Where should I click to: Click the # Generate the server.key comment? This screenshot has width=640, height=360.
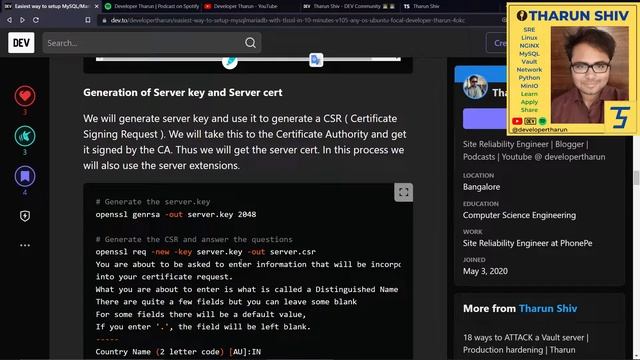(x=153, y=202)
